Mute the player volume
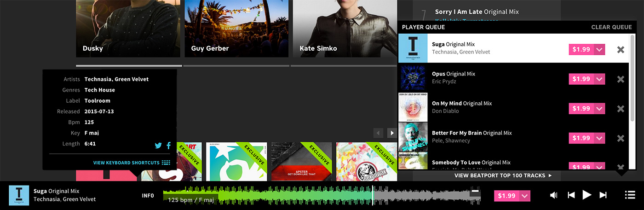The height and width of the screenshot is (210, 644). (x=554, y=195)
